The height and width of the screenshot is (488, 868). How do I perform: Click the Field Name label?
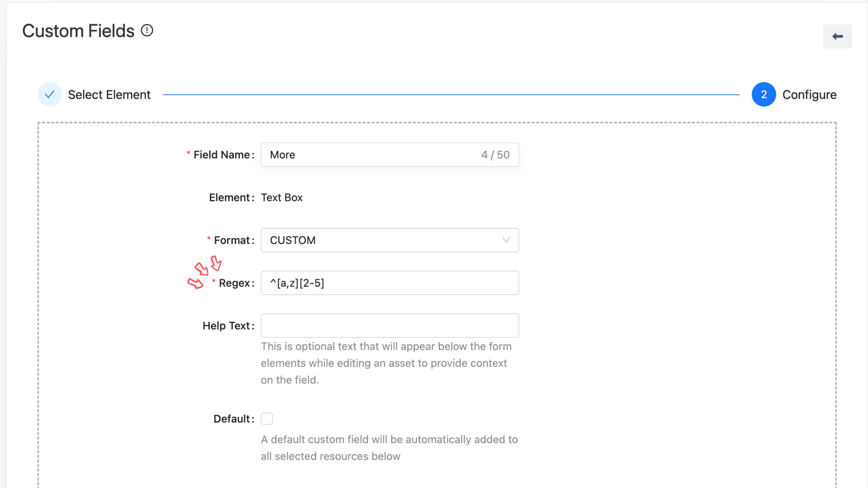(222, 155)
